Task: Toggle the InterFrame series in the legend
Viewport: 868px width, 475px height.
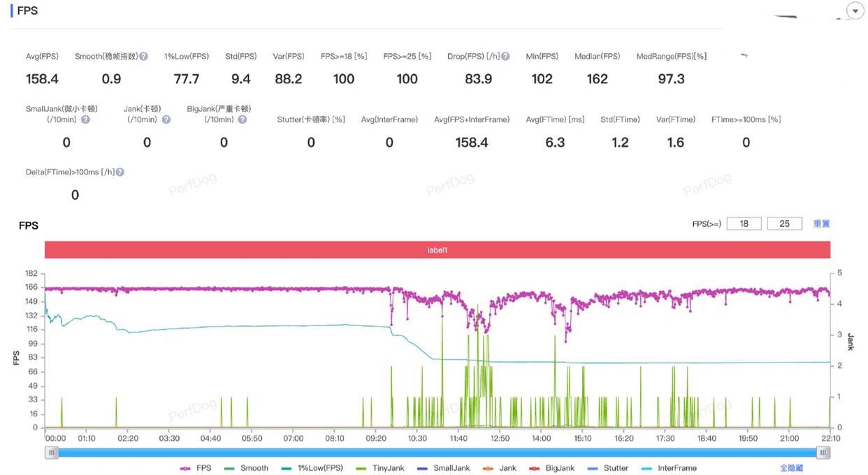Action: tap(669, 468)
